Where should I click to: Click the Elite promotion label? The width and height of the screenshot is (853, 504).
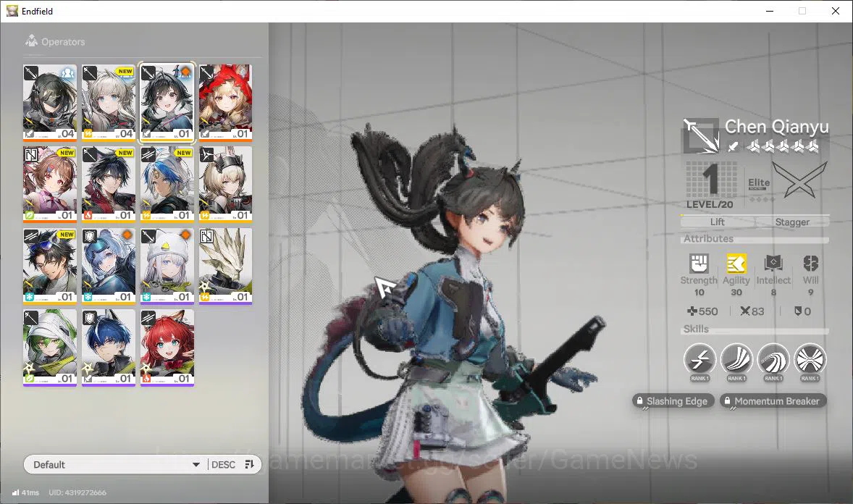point(759,183)
